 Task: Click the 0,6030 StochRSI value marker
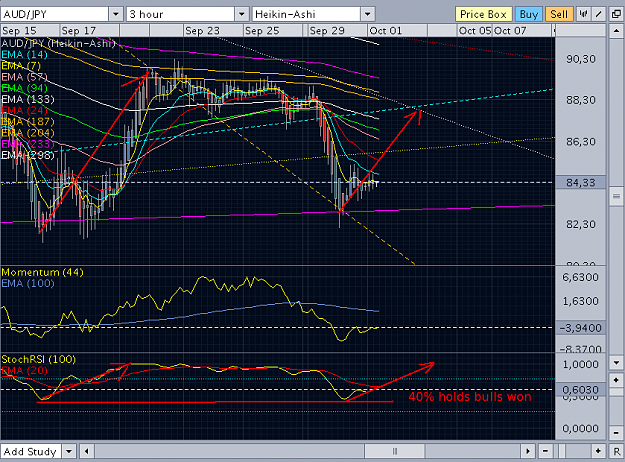pos(581,390)
